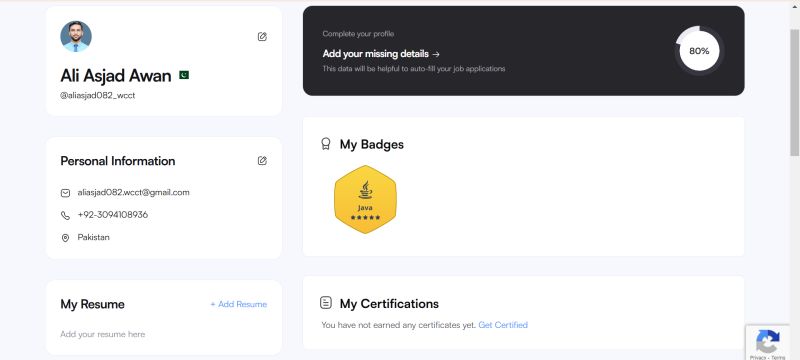800x360 pixels.
Task: Click the phone icon beside the number
Action: coord(65,215)
